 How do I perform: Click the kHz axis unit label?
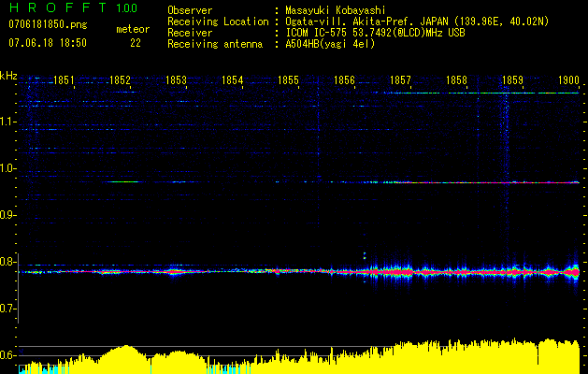8,76
